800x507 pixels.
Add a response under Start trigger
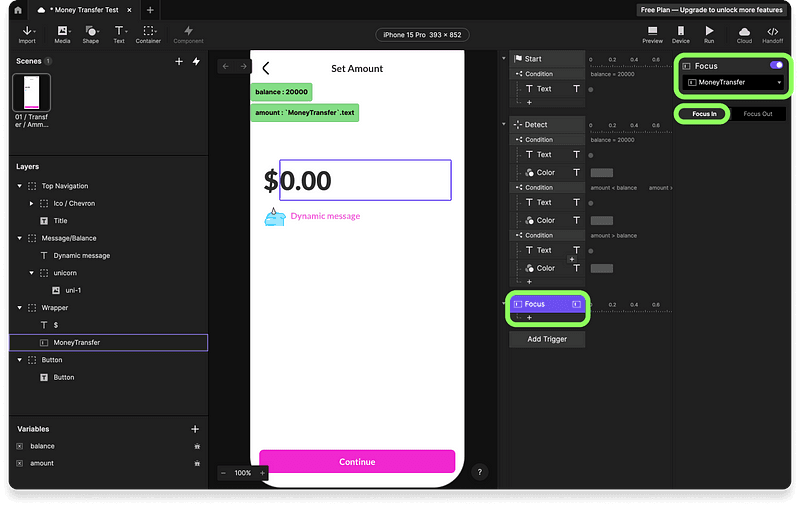point(529,103)
